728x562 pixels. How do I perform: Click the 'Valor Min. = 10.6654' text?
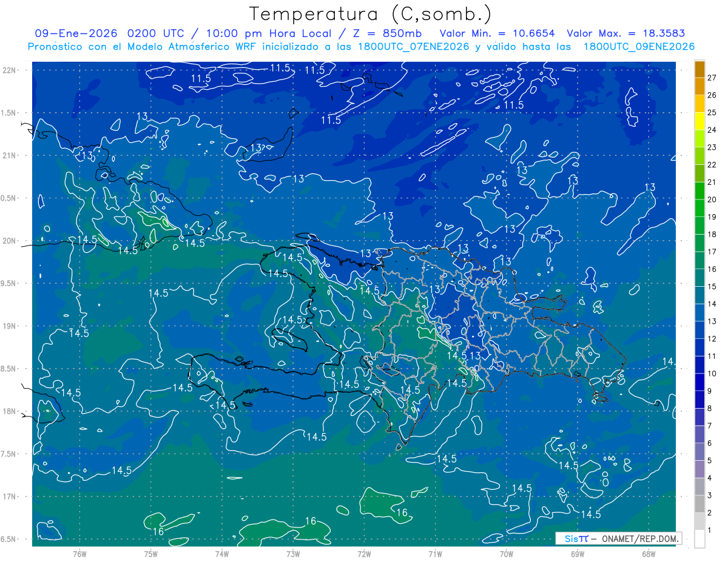(x=497, y=33)
